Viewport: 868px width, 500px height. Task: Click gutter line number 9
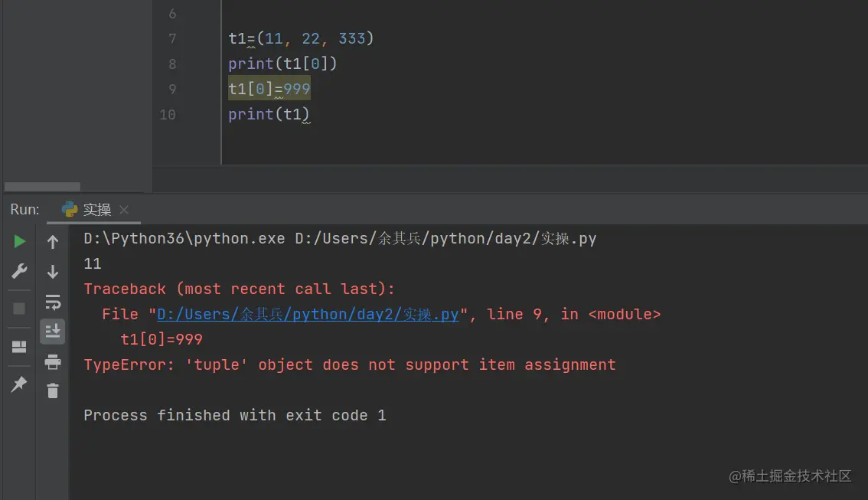172,89
